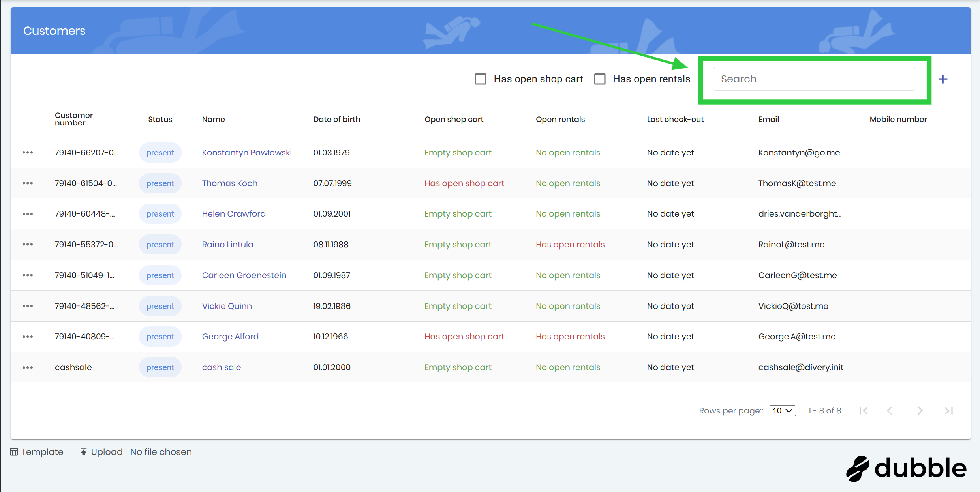This screenshot has width=980, height=492.
Task: Expand the Rows per page dropdown
Action: [x=782, y=411]
